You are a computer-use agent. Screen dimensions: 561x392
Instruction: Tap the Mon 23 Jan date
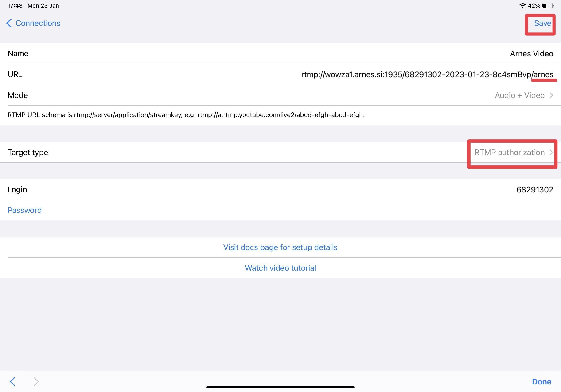coord(43,6)
